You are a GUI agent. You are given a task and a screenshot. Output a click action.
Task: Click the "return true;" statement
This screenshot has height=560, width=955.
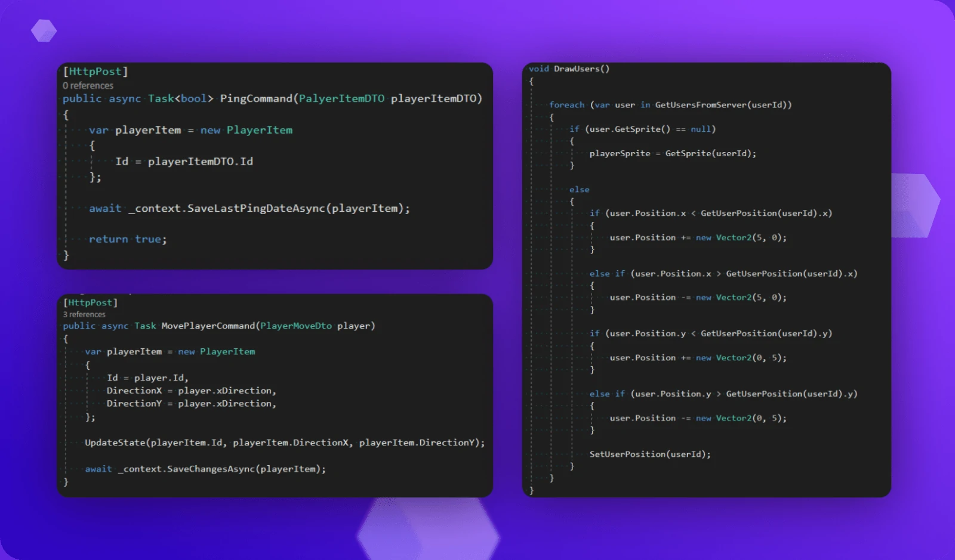pyautogui.click(x=128, y=239)
